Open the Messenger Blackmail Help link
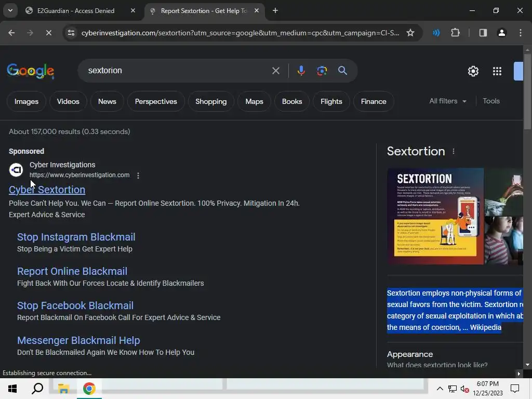Viewport: 532px width, 399px height. [x=79, y=340]
